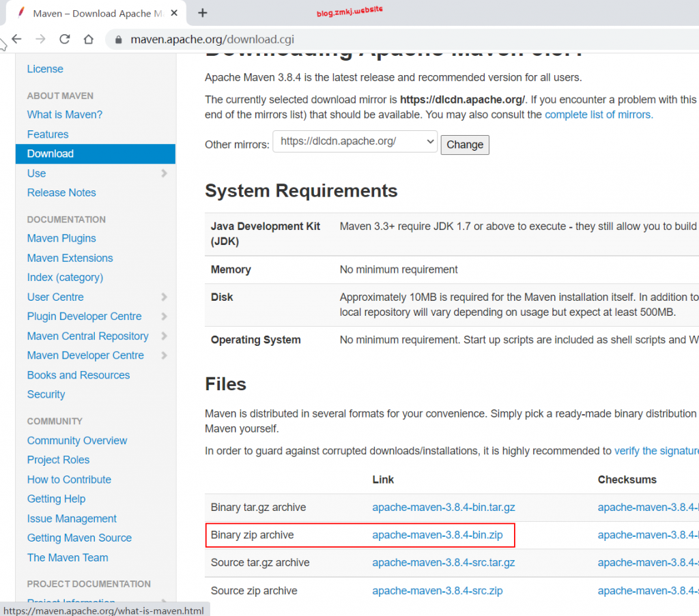Open the License sidebar link

45,69
